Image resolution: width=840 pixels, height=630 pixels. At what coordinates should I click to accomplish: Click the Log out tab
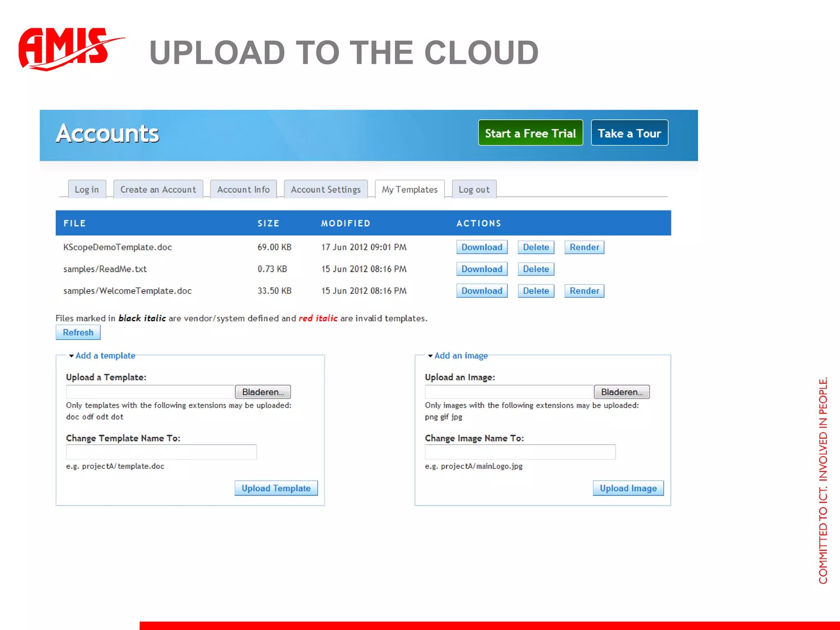pyautogui.click(x=474, y=189)
